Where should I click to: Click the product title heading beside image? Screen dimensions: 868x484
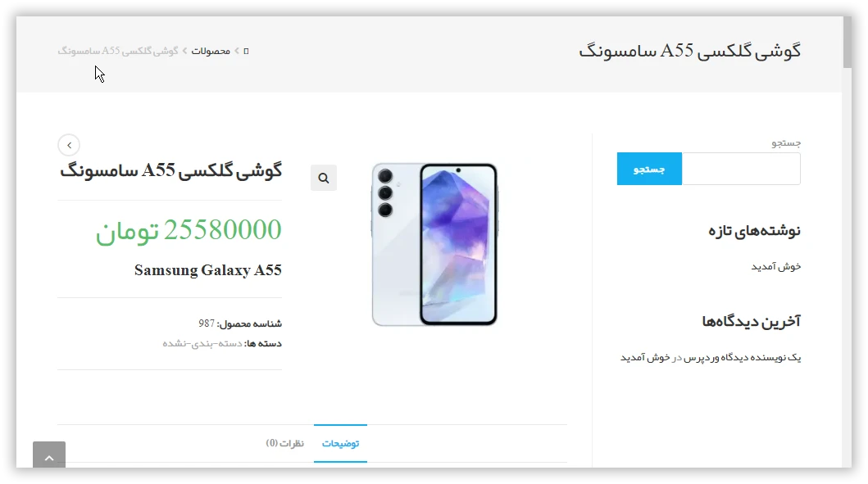pos(171,170)
